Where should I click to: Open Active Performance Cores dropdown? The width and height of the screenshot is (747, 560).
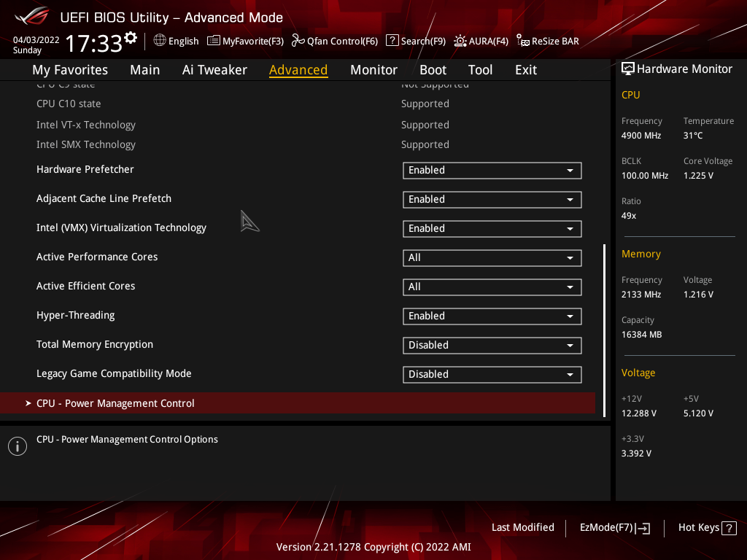click(492, 258)
